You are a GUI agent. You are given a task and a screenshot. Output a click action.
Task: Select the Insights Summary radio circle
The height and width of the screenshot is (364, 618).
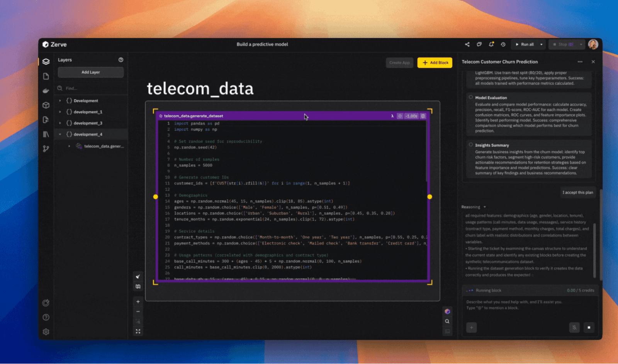point(470,145)
